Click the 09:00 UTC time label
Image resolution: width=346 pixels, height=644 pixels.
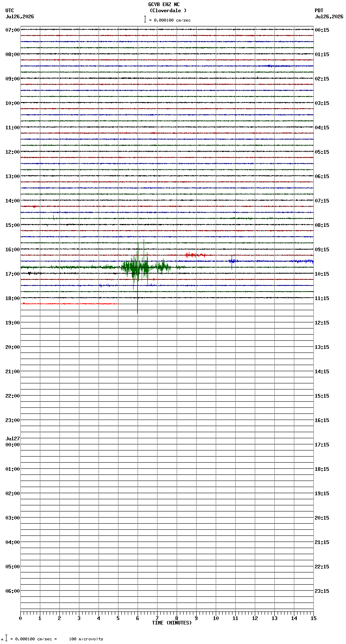(x=13, y=79)
